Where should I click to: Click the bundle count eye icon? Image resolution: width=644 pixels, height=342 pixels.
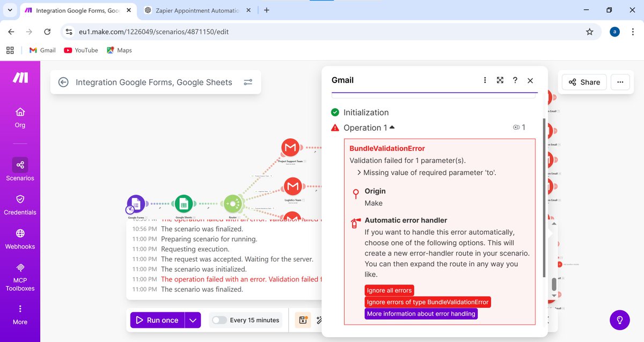pyautogui.click(x=516, y=128)
